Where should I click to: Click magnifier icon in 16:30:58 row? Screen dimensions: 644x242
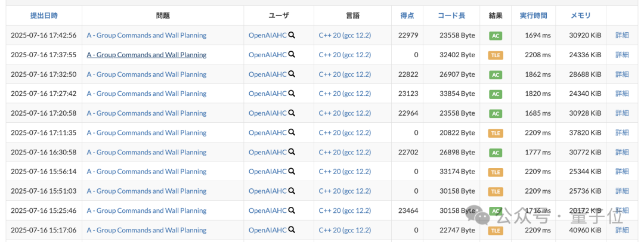(x=292, y=152)
